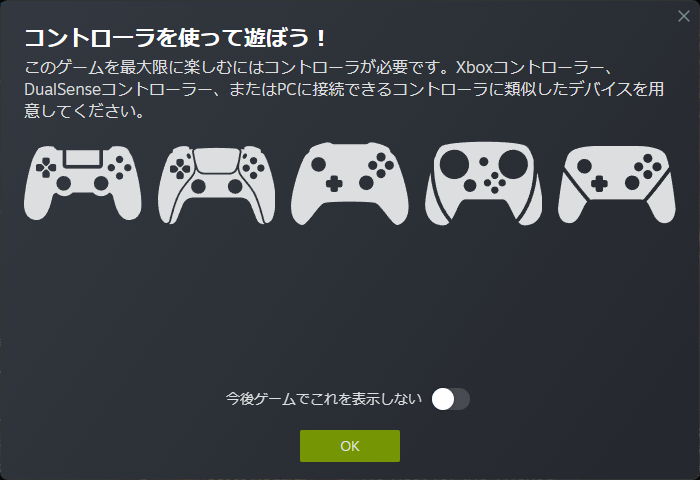Click the word Xbox in the description text

tap(474, 67)
